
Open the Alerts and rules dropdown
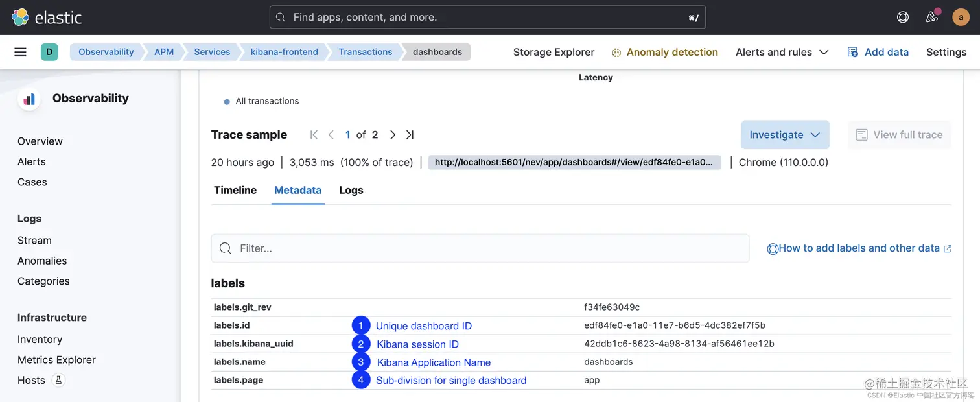pos(782,52)
